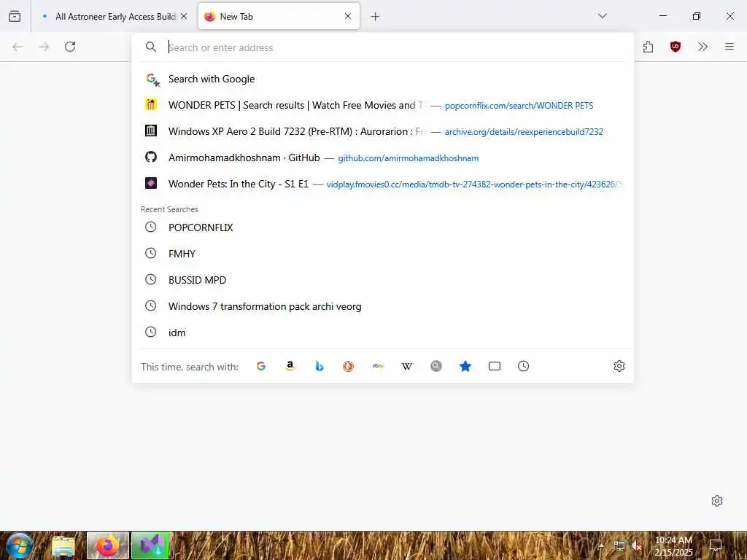Screen dimensions: 747x560
Task: Switch to All Astroneer Early Access tab
Action: point(113,16)
